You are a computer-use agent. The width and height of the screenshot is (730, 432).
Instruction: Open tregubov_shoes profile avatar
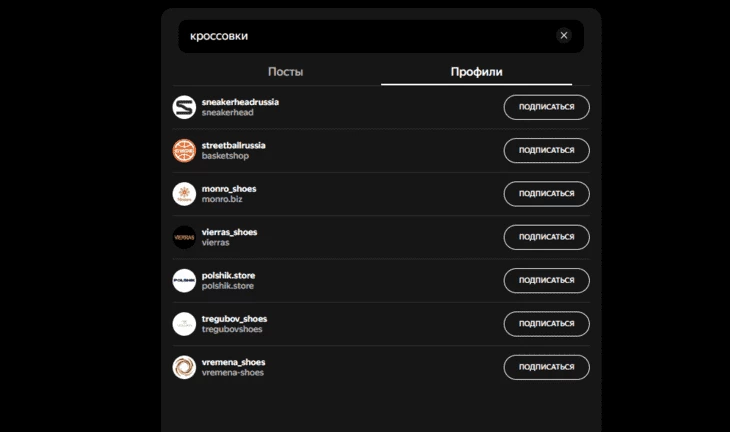coord(184,324)
